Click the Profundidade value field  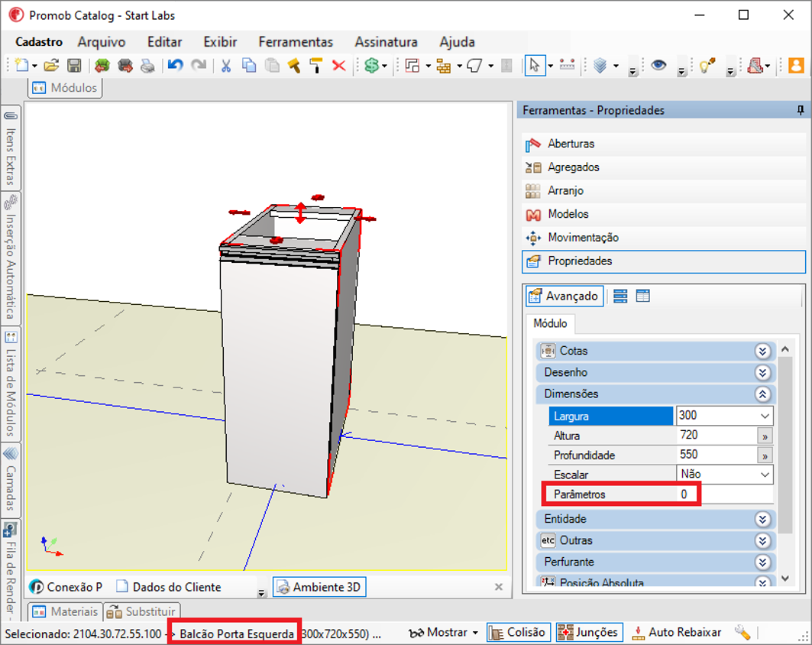coord(717,455)
